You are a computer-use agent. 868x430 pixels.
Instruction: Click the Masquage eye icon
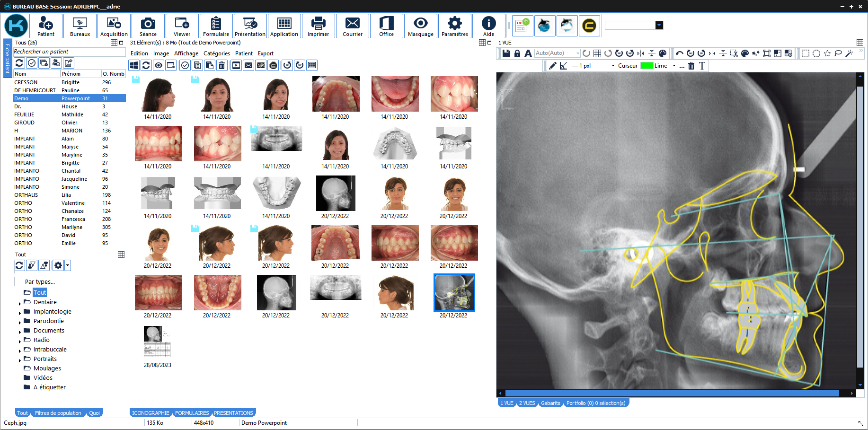(x=420, y=26)
